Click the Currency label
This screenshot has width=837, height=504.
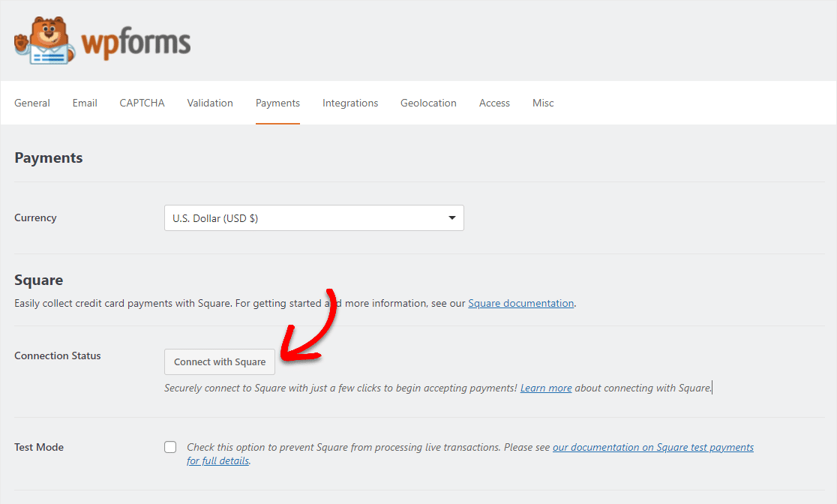[x=35, y=217]
